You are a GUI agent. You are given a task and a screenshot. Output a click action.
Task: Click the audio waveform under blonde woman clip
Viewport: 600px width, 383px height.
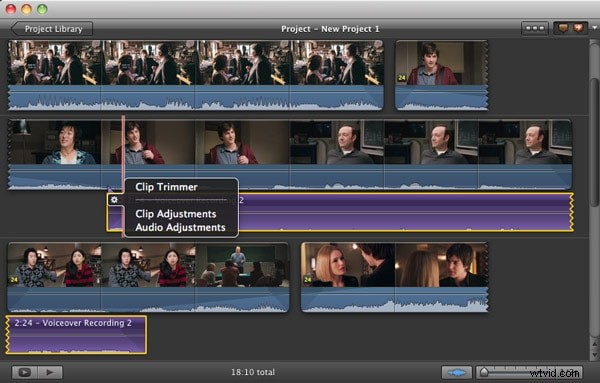[394, 300]
